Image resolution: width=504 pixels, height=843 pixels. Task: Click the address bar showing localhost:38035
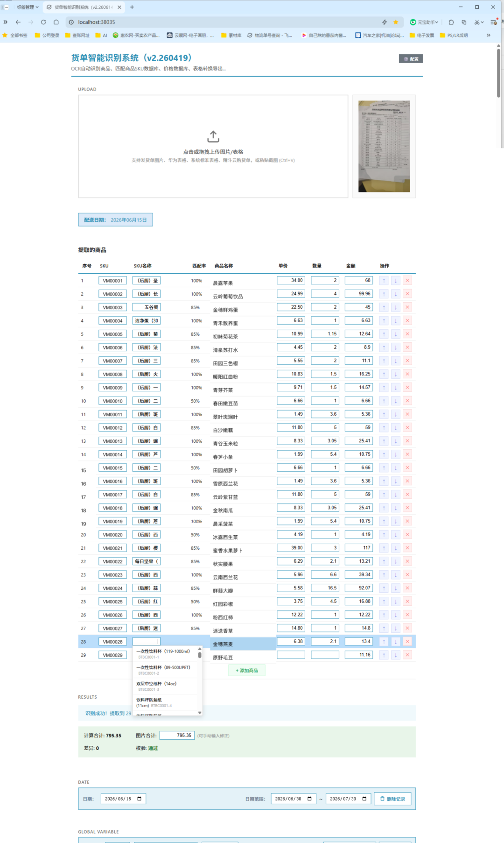click(224, 22)
